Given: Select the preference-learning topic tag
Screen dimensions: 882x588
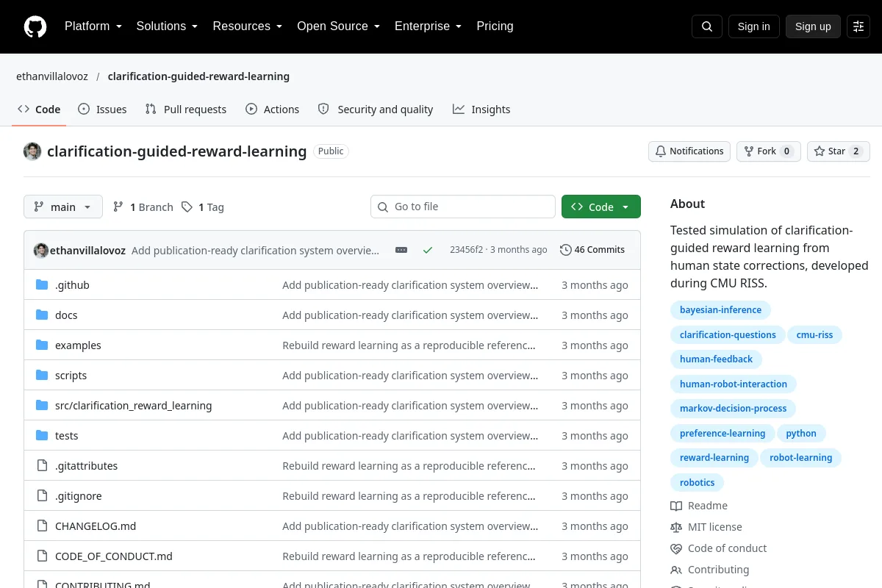Looking at the screenshot, I should coord(723,434).
